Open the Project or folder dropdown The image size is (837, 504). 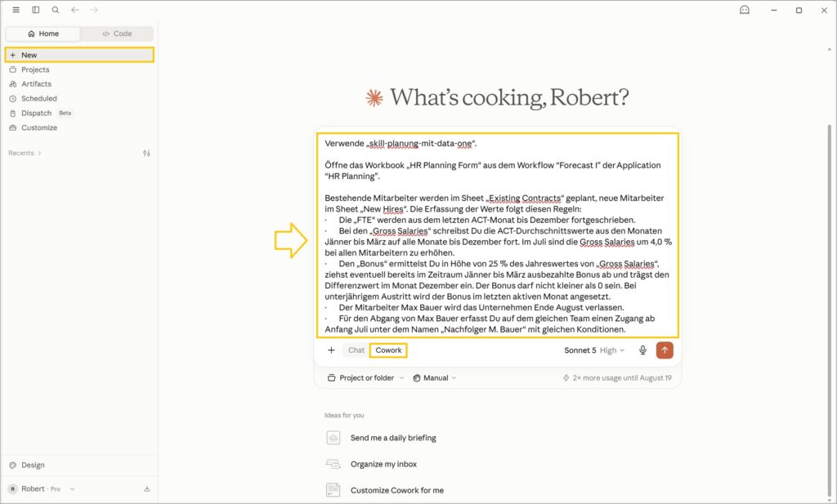(365, 378)
